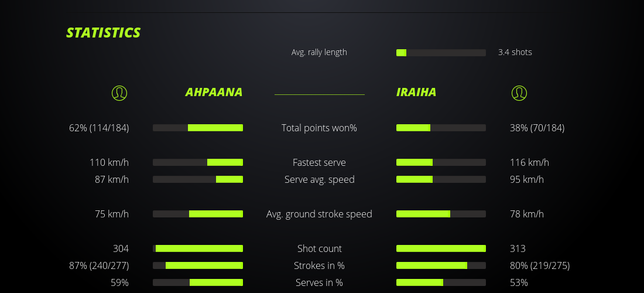The width and height of the screenshot is (644, 293).
Task: Select the AHPAANA player name
Action: [x=214, y=93]
